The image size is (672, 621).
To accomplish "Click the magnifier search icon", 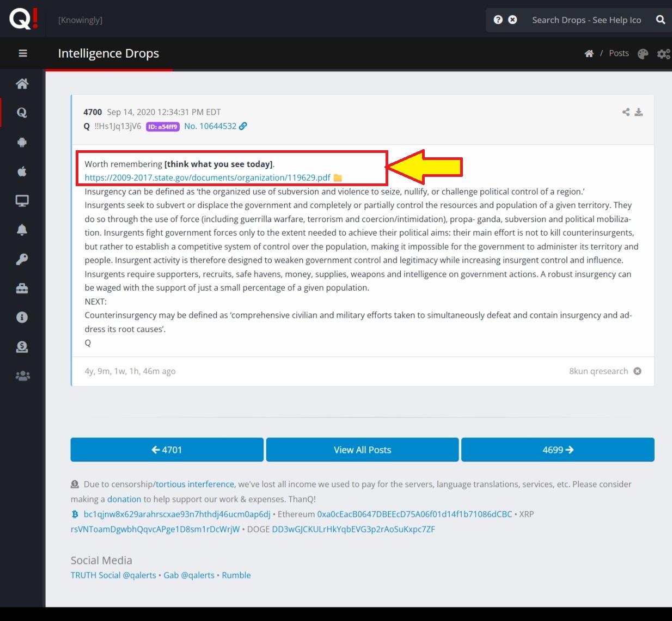I will tap(661, 20).
